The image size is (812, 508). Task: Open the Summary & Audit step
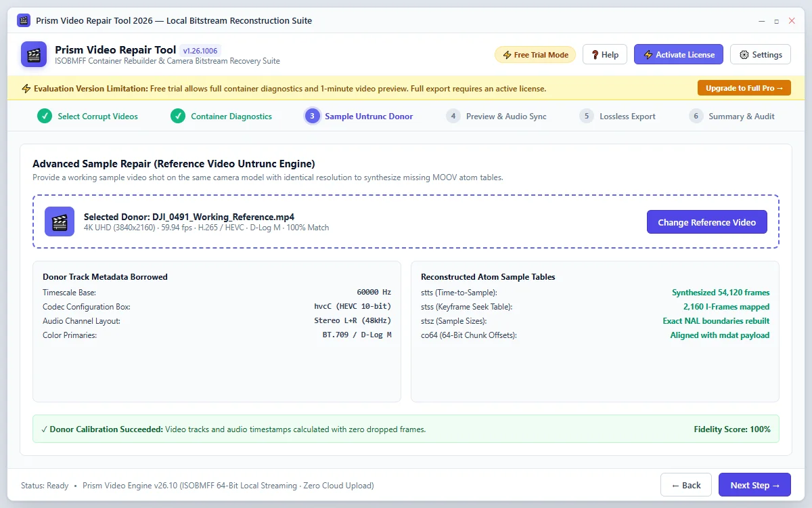tap(732, 117)
